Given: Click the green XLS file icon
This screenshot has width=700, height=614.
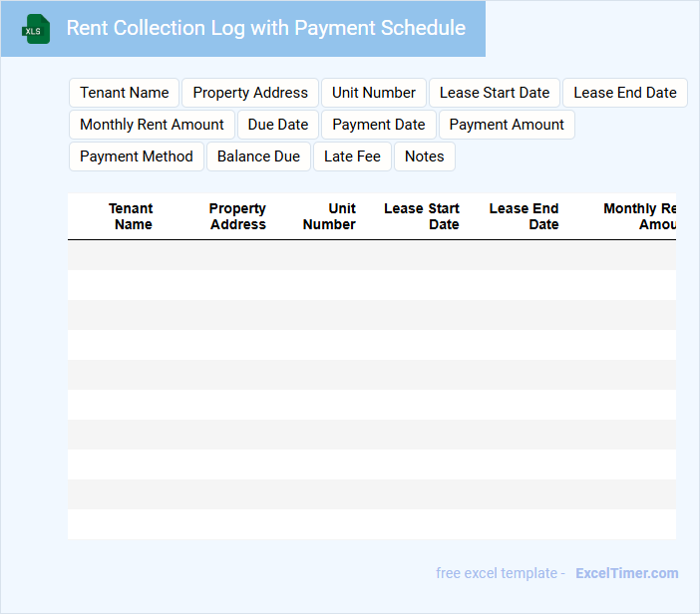Looking at the screenshot, I should coord(36,29).
